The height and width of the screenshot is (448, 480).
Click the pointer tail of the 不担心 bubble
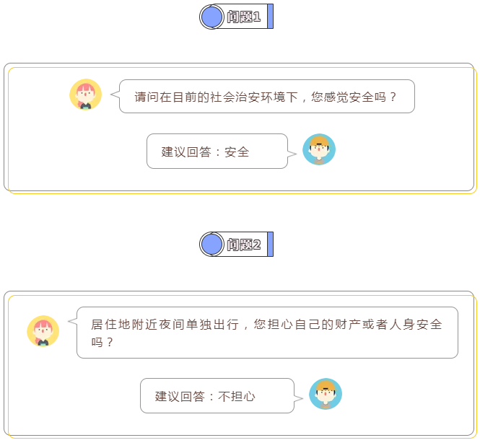299,398
